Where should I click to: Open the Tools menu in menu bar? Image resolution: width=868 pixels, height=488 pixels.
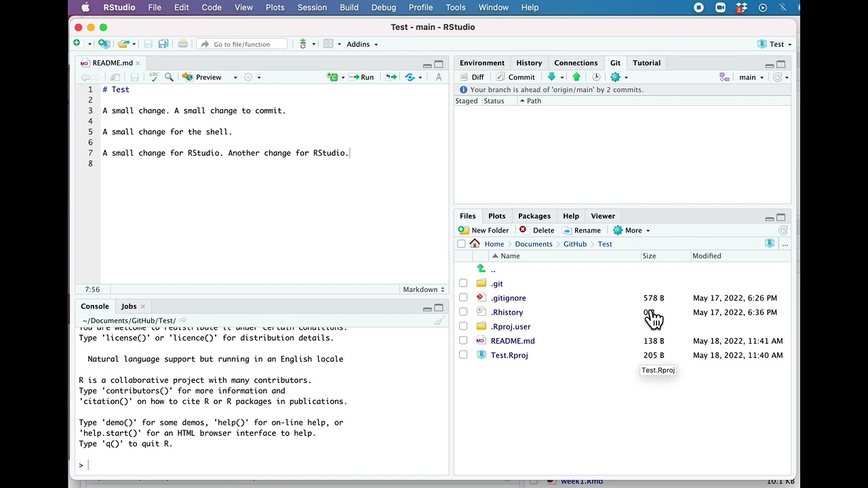click(x=455, y=7)
